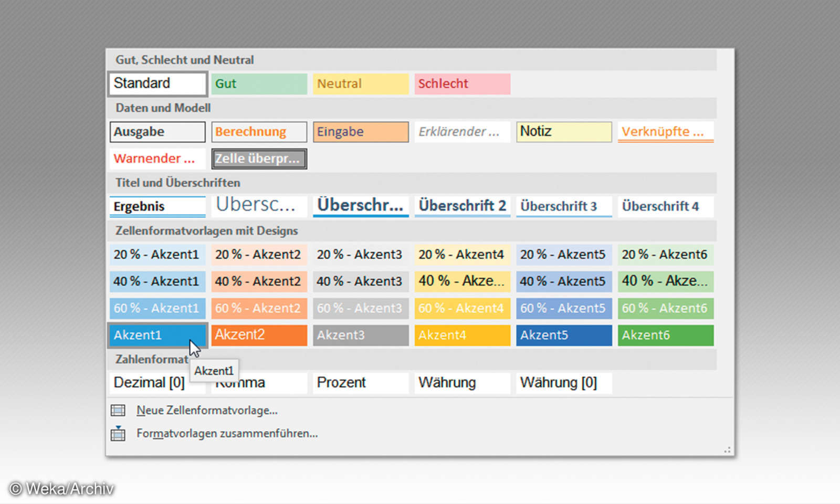Apply the Warnender style
This screenshot has height=504, width=840.
(x=156, y=159)
